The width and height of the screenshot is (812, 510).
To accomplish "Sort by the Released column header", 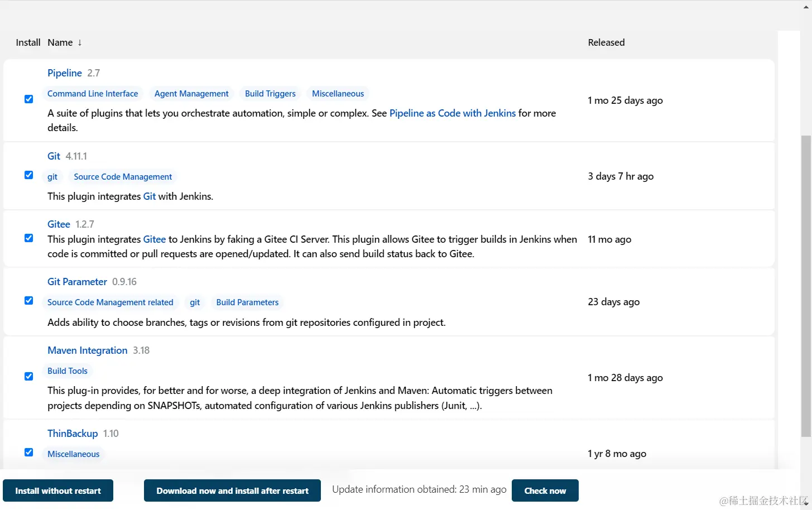I will (x=606, y=42).
